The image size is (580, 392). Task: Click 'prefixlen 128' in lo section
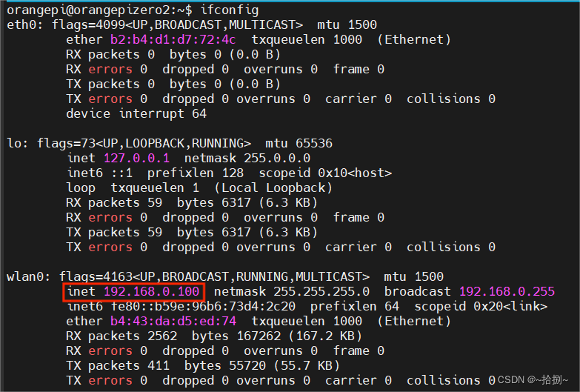coord(196,173)
